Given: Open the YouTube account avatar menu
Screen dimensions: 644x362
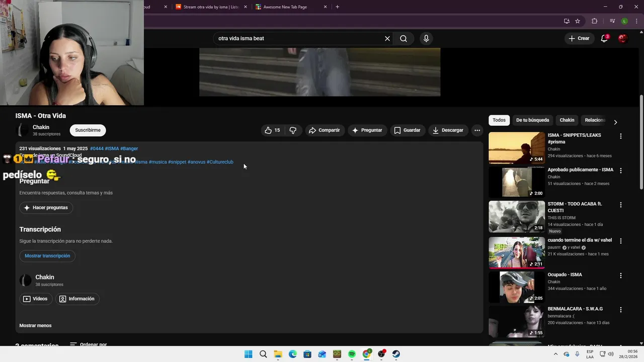Looking at the screenshot, I should [x=623, y=38].
